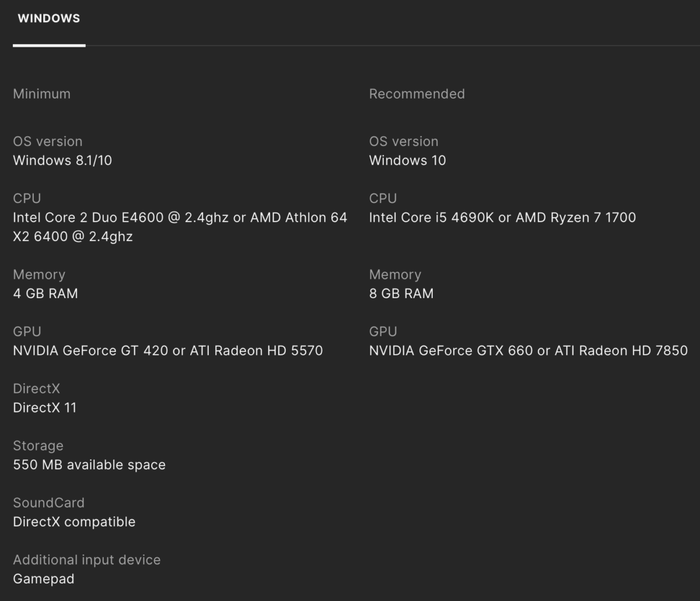Click the 8 GB RAM value

click(x=401, y=293)
